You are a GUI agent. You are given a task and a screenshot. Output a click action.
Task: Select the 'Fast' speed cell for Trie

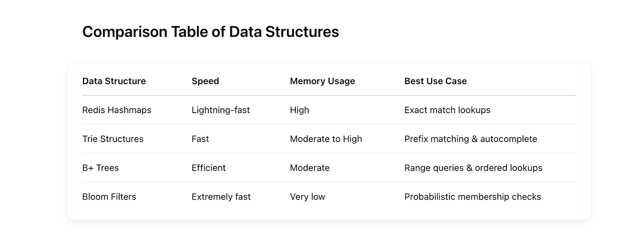(200, 139)
